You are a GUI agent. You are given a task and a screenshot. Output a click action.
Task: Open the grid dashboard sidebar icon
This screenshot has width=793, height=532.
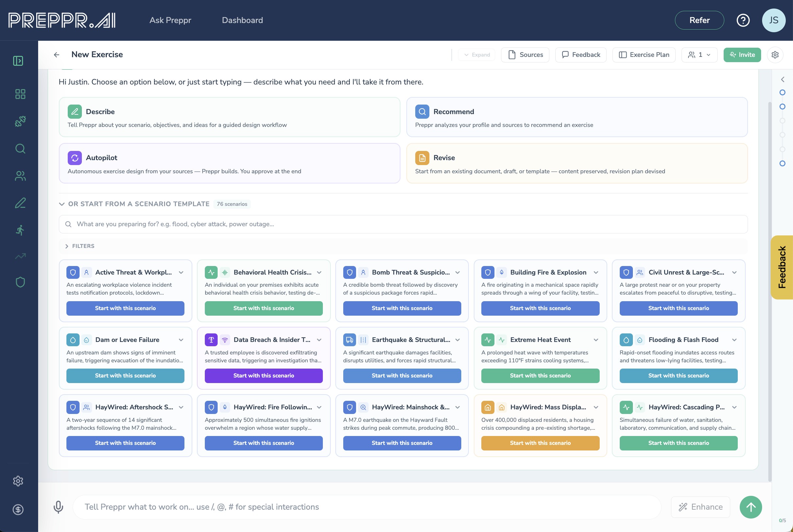click(x=20, y=94)
